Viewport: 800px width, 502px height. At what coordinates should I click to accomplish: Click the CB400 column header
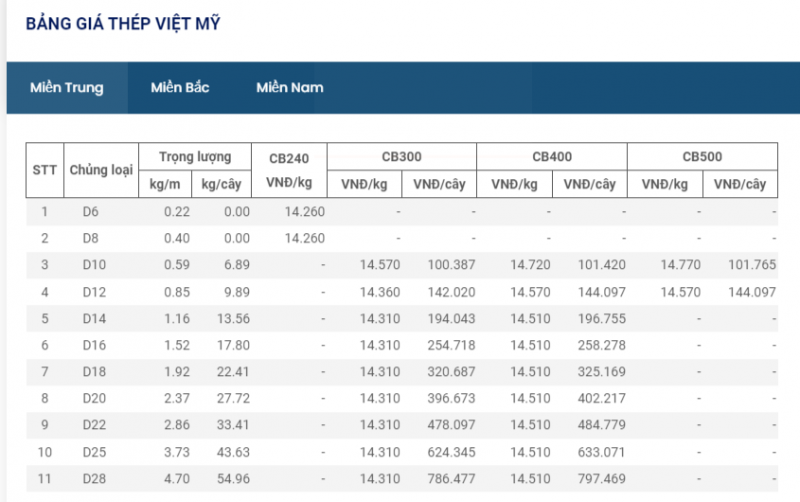pos(552,157)
